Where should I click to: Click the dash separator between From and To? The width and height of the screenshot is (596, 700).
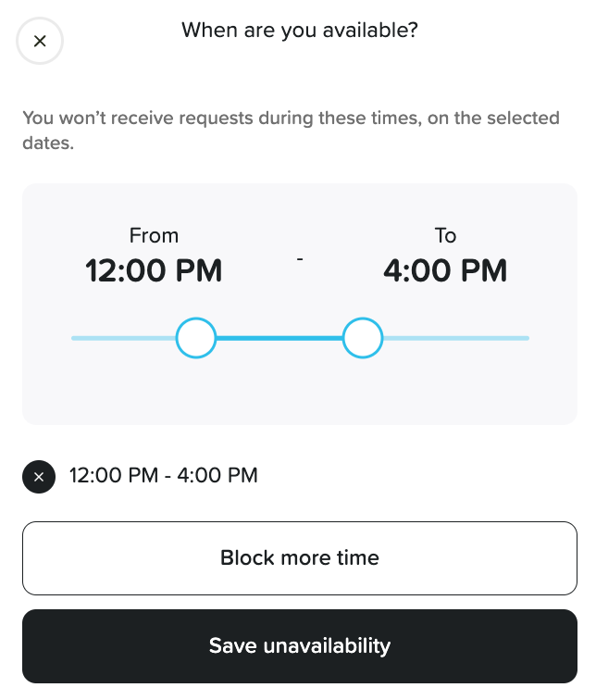pyautogui.click(x=300, y=260)
